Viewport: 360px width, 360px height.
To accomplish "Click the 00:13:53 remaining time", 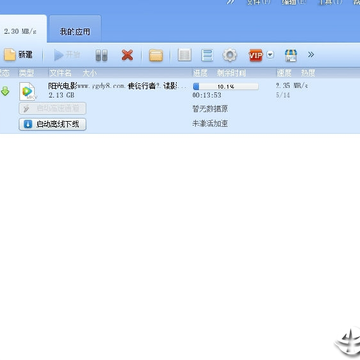I will point(207,95).
